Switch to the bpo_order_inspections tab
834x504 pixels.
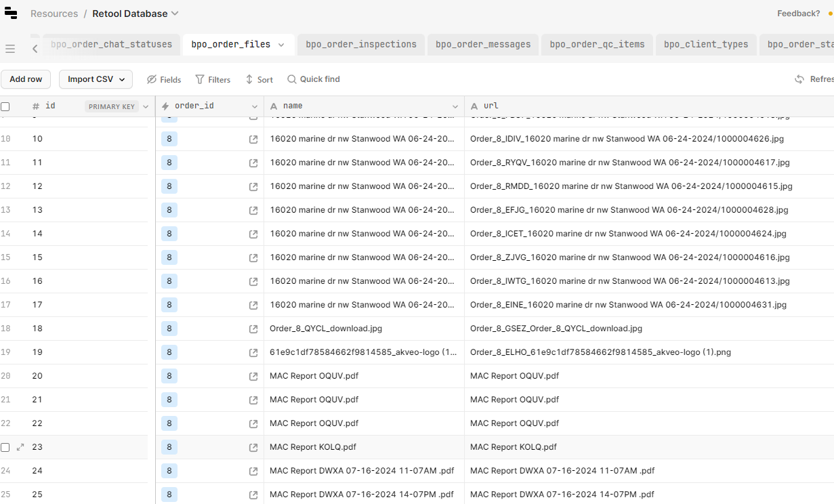(361, 45)
